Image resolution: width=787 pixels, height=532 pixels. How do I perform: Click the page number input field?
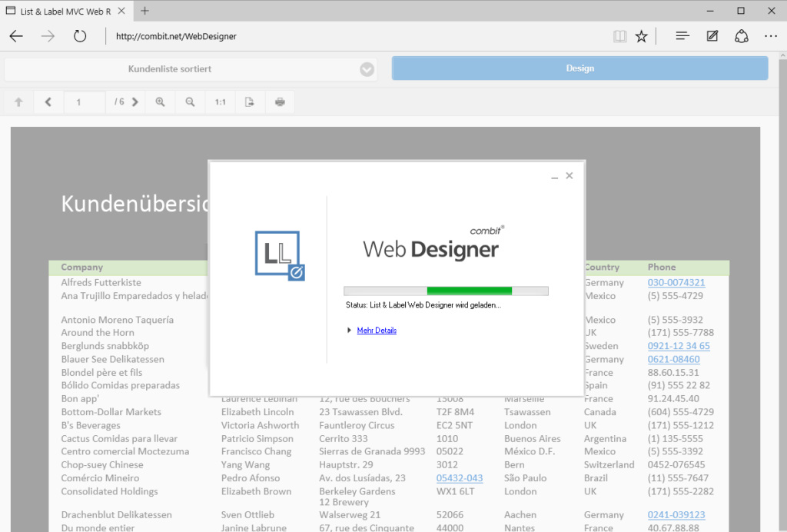(x=85, y=101)
